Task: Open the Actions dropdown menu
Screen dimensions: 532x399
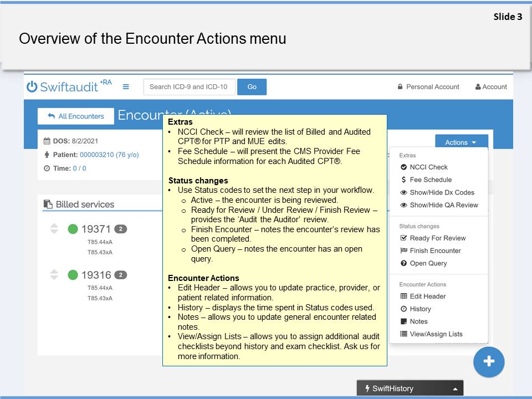Action: [461, 142]
